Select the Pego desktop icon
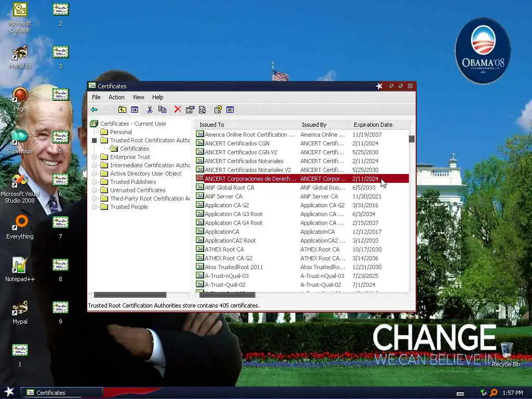This screenshot has height=399, width=532. pyautogui.click(x=20, y=99)
